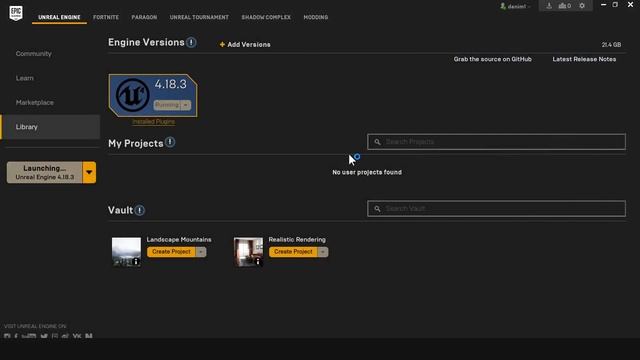Expand Landscape Mountains Create Project dropdown arrow
Image resolution: width=640 pixels, height=360 pixels.
coord(201,252)
